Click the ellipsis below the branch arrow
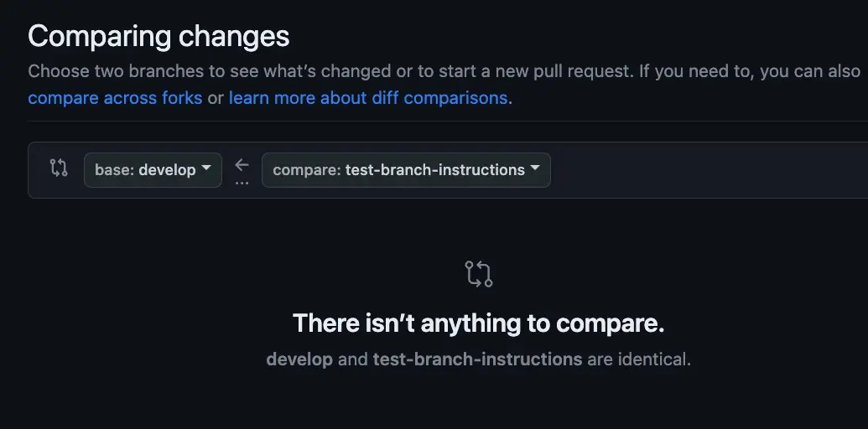This screenshot has height=429, width=868. pos(242,182)
